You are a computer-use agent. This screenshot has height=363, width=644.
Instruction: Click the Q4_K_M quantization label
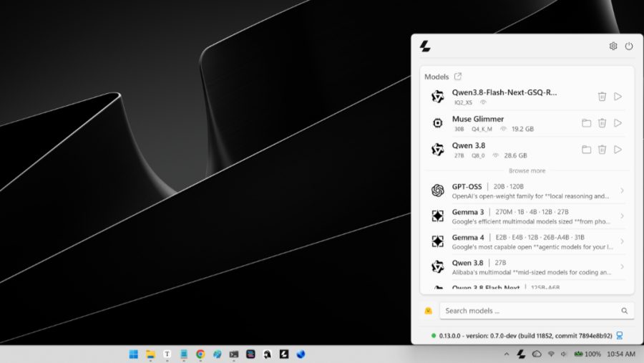(x=482, y=129)
